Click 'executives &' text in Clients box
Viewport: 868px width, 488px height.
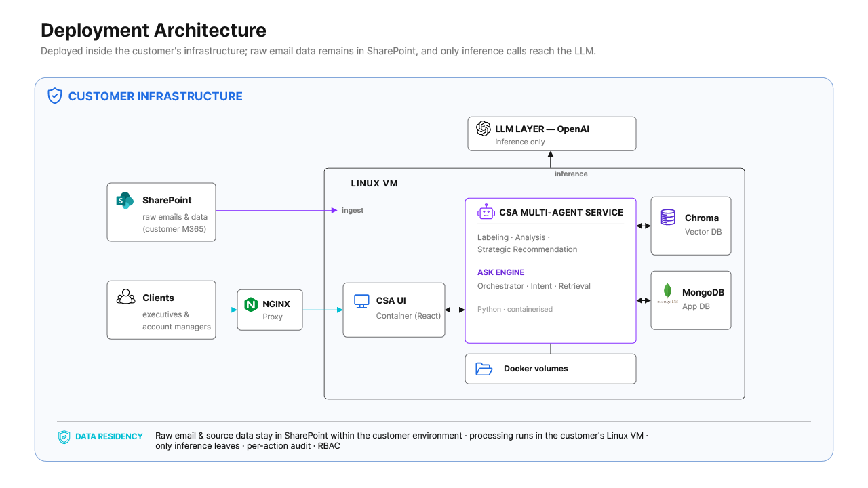(165, 314)
